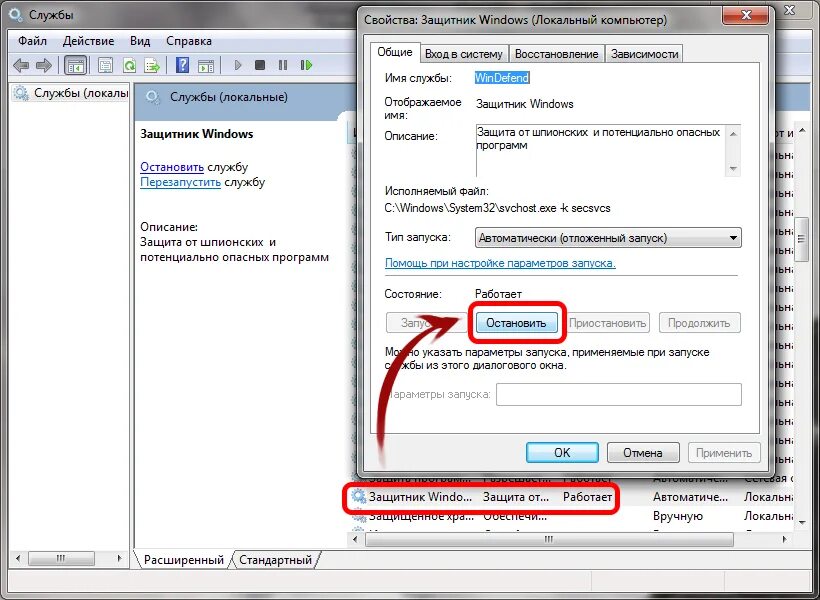820x600 pixels.
Task: Open the Тип запуска dropdown
Action: [x=608, y=238]
